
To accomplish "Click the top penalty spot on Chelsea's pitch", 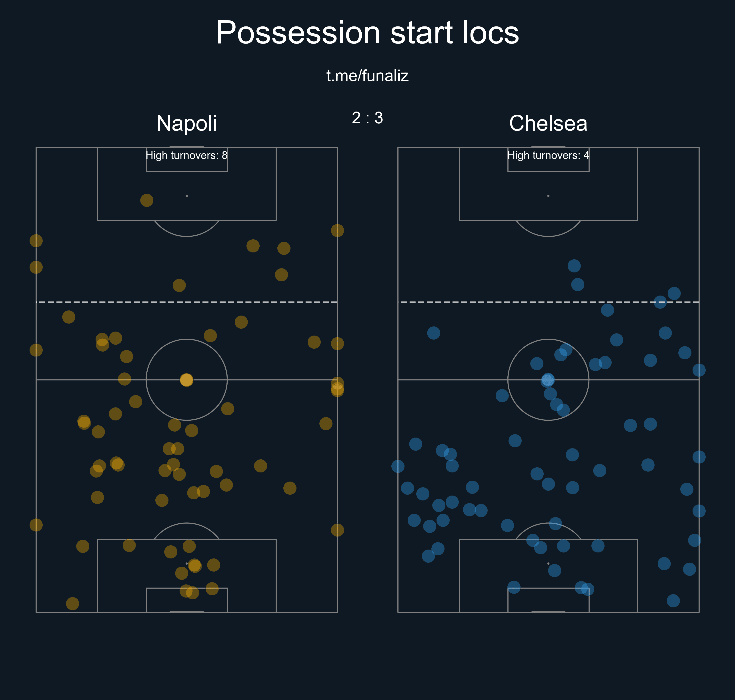I will click(x=548, y=196).
